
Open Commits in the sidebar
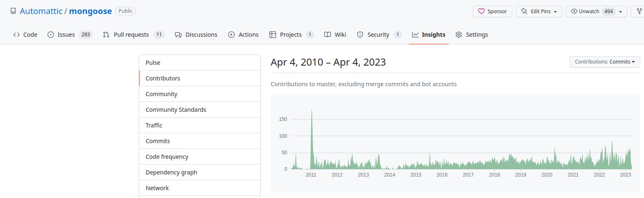[200, 141]
